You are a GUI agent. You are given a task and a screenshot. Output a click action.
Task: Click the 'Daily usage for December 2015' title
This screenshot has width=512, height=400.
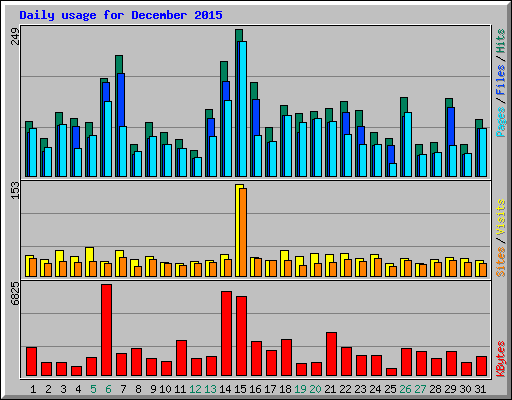point(121,15)
